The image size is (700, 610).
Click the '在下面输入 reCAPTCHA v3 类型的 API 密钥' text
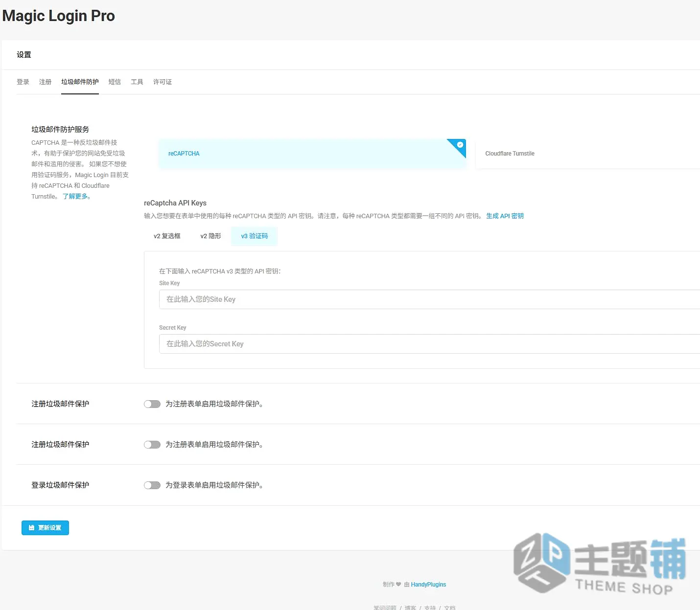coord(220,271)
